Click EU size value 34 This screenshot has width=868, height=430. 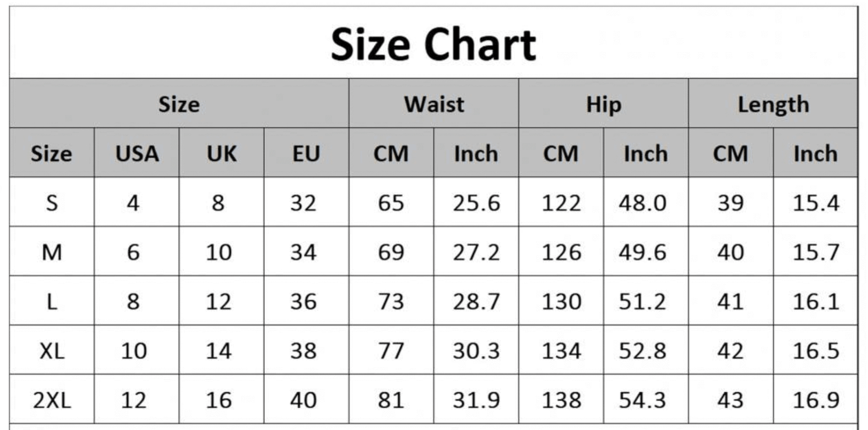[303, 252]
